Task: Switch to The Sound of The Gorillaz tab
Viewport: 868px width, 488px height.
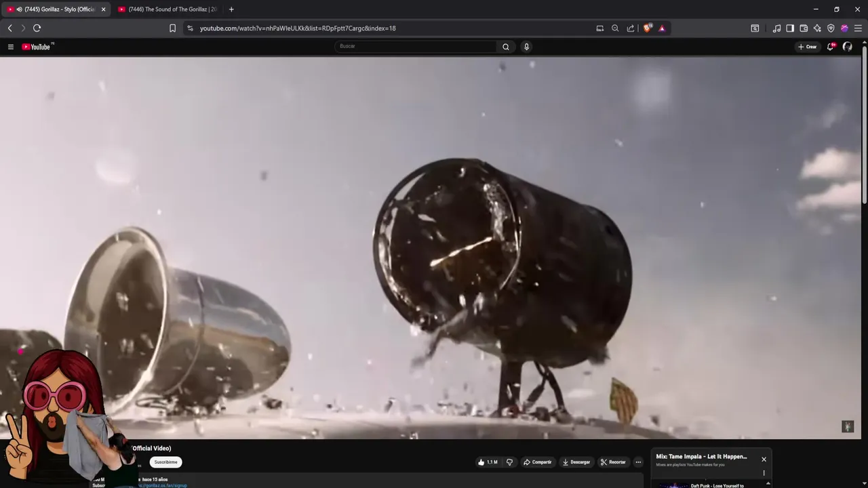Action: [x=167, y=9]
